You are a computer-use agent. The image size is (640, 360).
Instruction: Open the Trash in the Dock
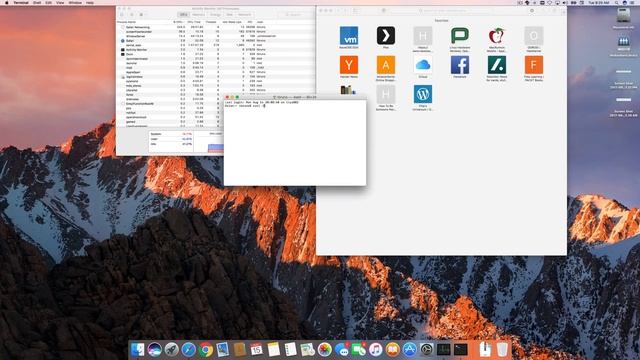click(x=502, y=350)
